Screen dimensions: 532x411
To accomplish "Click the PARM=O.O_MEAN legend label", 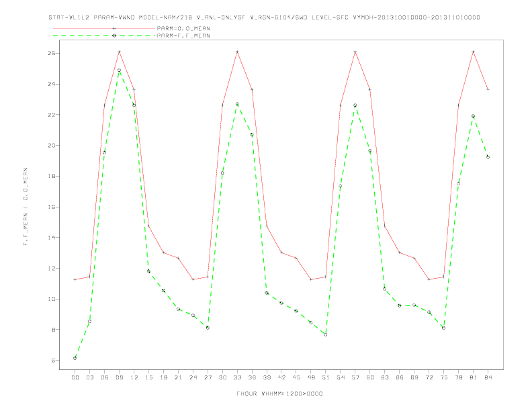I will click(183, 28).
